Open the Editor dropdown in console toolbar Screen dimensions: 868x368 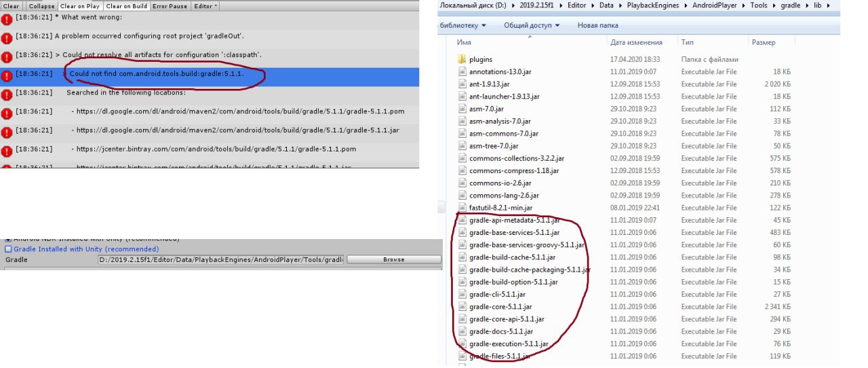[x=205, y=6]
